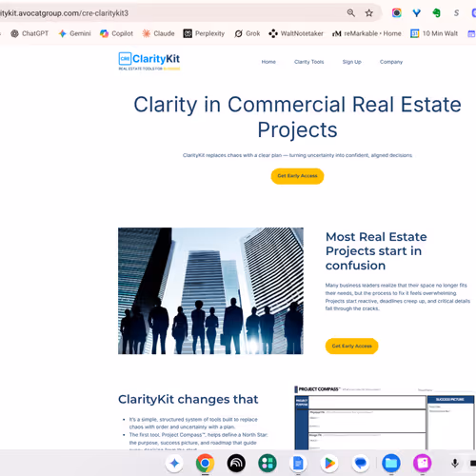476x476 pixels.
Task: Click hero Get Early Access button
Action: point(297,176)
